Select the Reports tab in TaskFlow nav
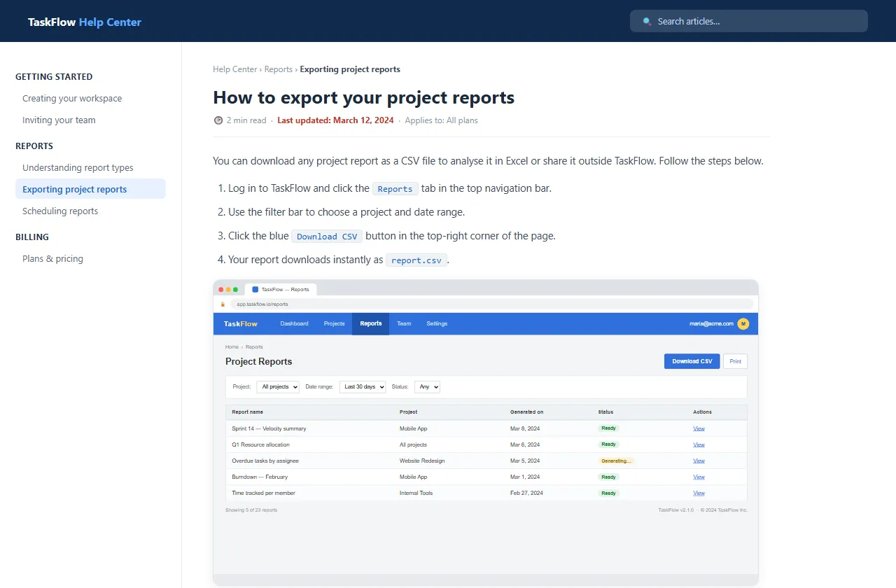Viewport: 896px width, 588px height. (371, 323)
